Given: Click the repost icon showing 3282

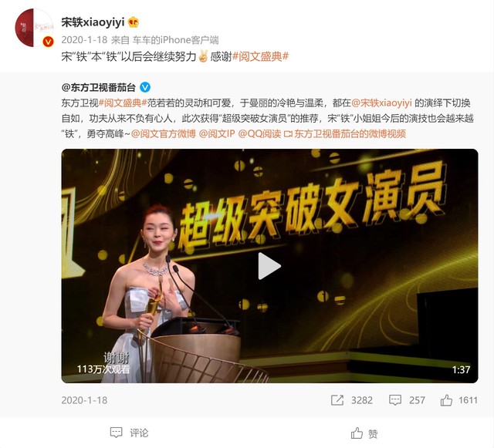Looking at the screenshot, I should coord(337,400).
